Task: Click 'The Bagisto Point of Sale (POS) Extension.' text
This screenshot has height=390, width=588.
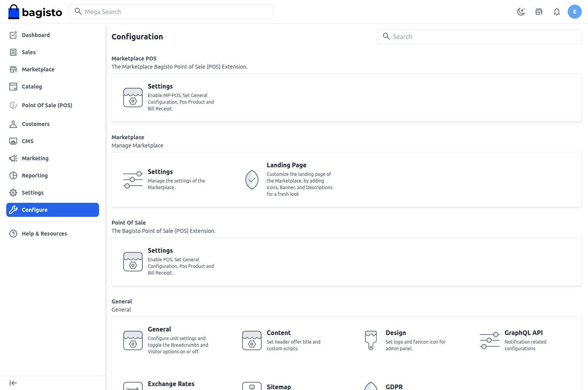Action: tap(163, 231)
